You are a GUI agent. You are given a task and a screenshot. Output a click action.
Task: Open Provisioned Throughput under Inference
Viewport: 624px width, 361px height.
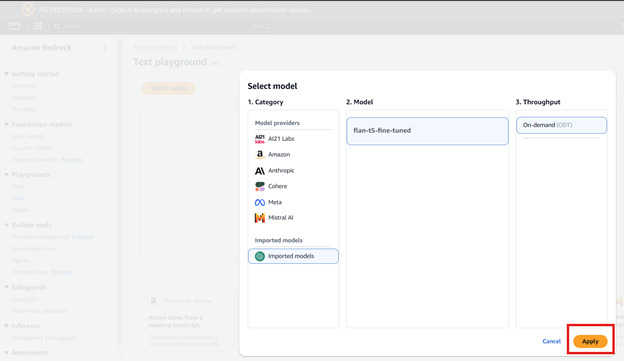(x=43, y=338)
